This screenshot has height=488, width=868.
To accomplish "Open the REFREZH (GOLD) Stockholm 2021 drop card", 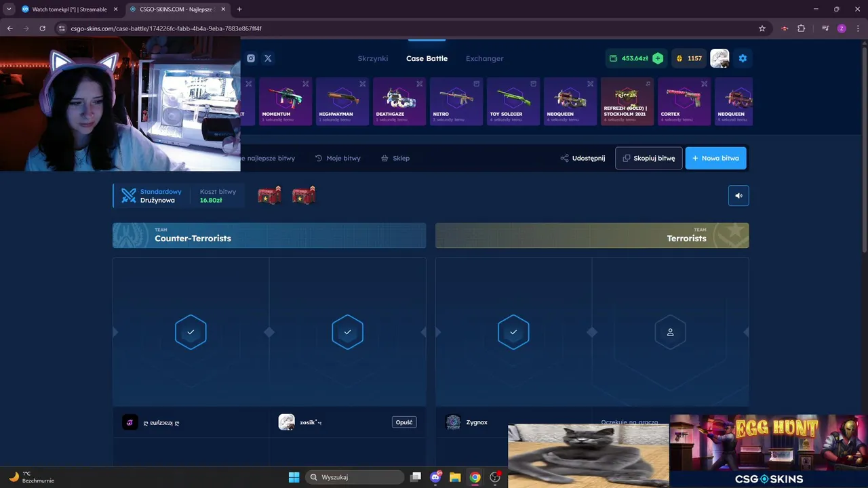I will click(627, 102).
